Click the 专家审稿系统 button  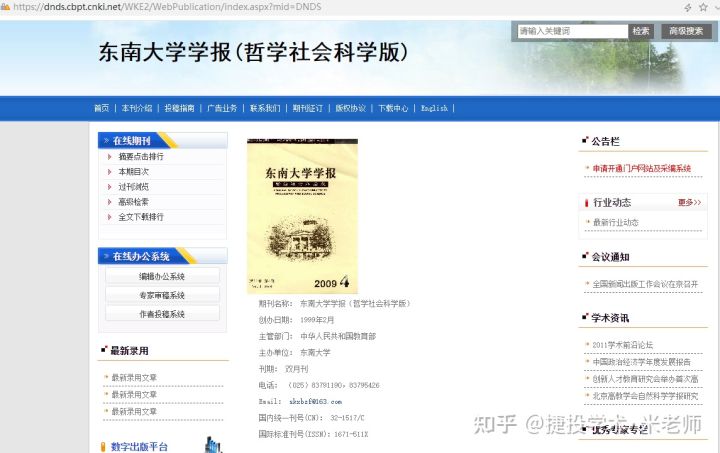[x=162, y=295]
